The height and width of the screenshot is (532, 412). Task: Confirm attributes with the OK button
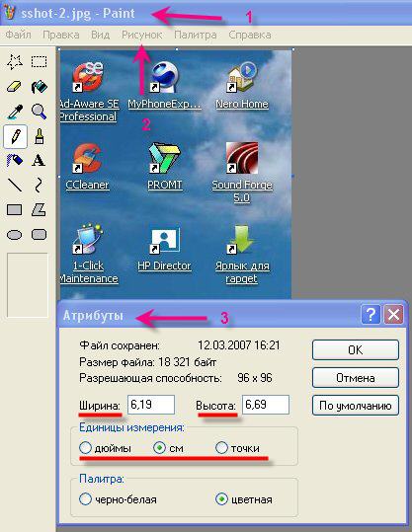pos(356,349)
